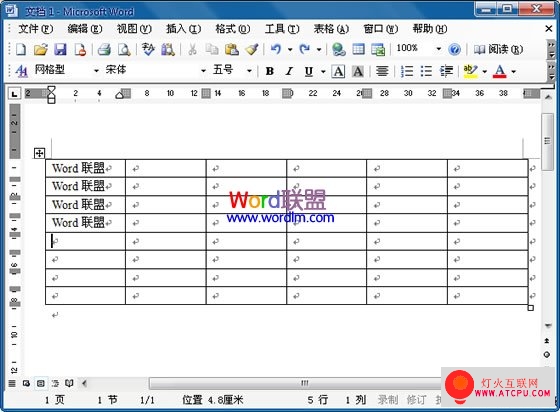Viewport: 560px width, 412px height.
Task: Click the table move handle icon
Action: (x=39, y=154)
